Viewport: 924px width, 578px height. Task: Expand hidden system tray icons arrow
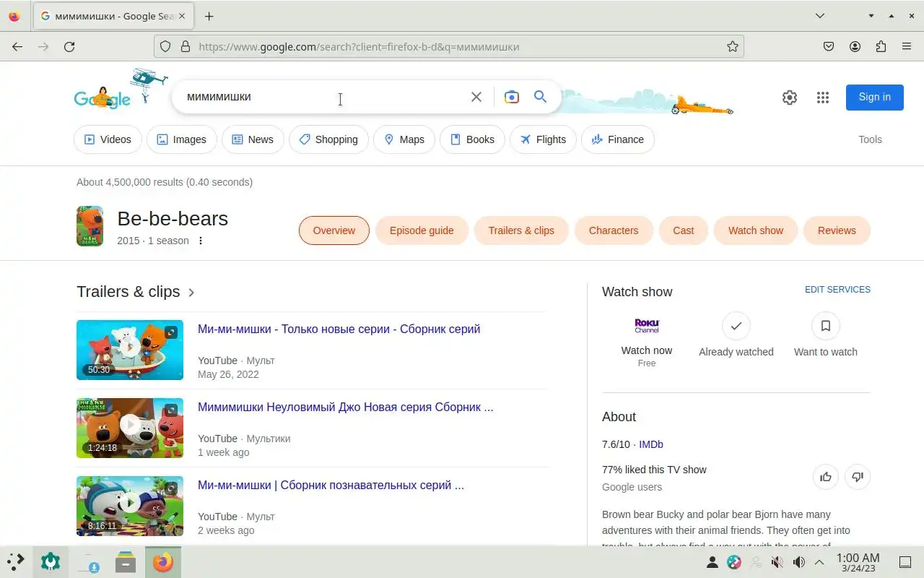pos(819,562)
